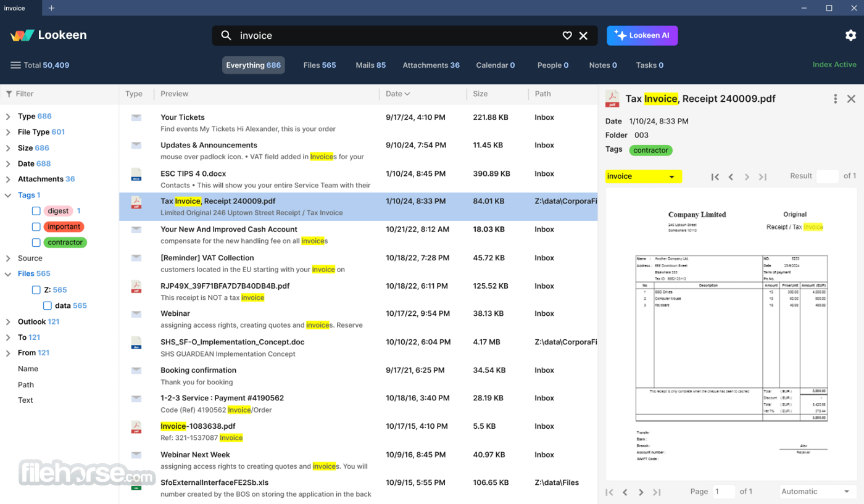Go to last page of document preview
The image size is (864, 504).
click(657, 492)
